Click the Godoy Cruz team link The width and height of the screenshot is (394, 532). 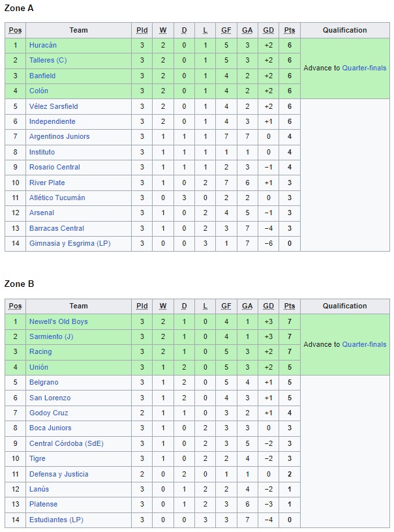[48, 413]
